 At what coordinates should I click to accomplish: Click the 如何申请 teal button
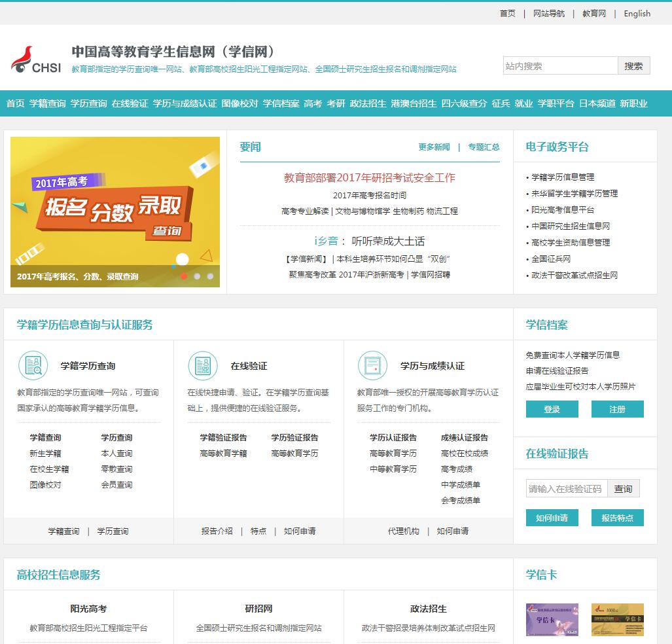(x=552, y=518)
